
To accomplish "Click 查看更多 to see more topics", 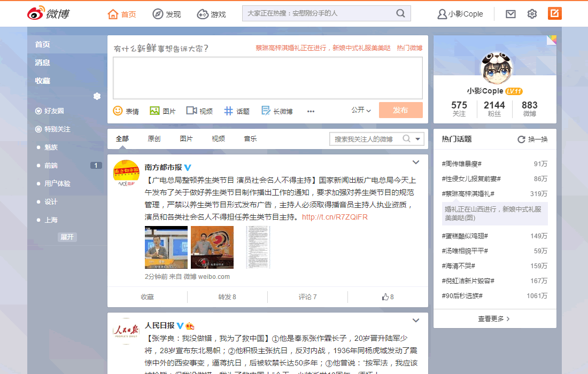I will tap(493, 319).
